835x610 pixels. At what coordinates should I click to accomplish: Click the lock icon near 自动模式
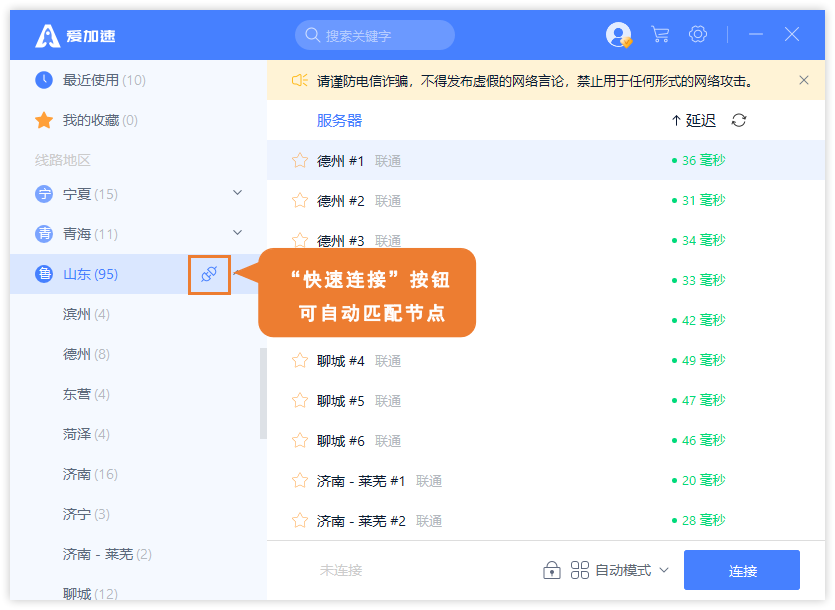coord(551,570)
